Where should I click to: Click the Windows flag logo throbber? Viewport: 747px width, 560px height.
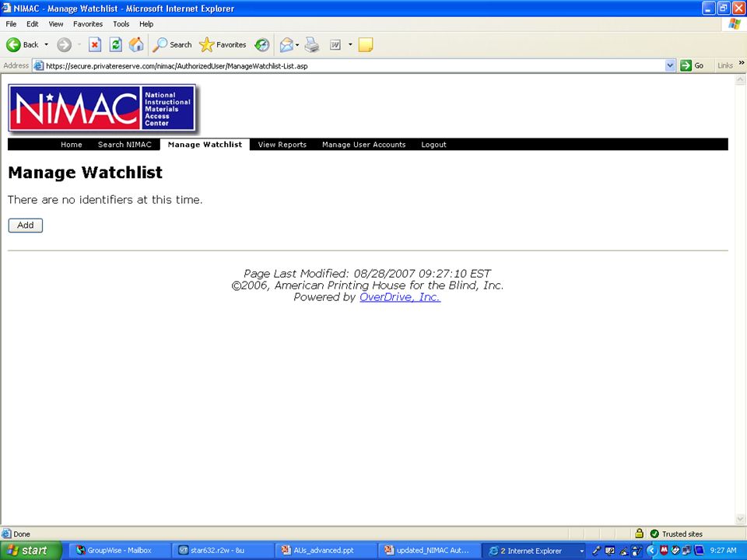pyautogui.click(x=734, y=24)
